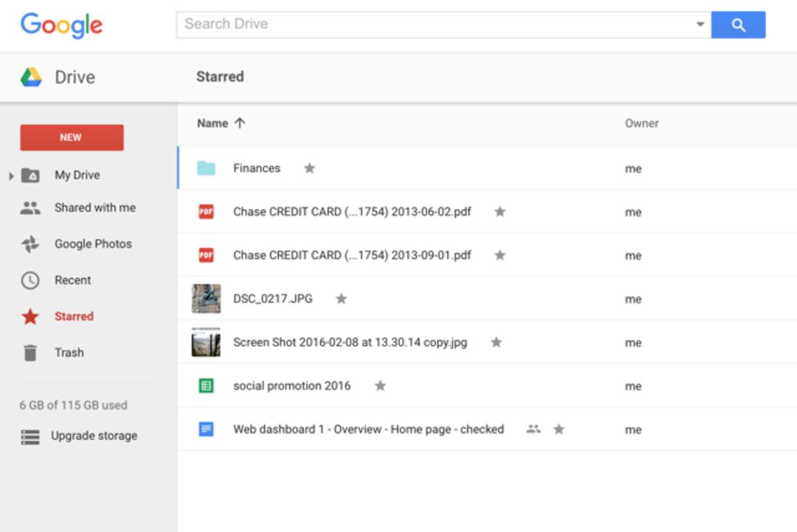Go to Google Photos section
Viewport: 797px width, 532px height.
tap(93, 244)
